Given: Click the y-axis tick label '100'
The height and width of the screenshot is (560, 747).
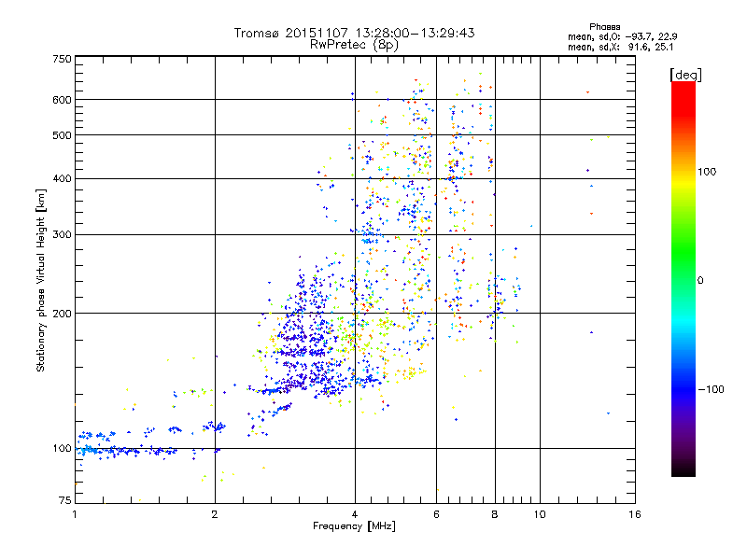Looking at the screenshot, I should 62,448.
